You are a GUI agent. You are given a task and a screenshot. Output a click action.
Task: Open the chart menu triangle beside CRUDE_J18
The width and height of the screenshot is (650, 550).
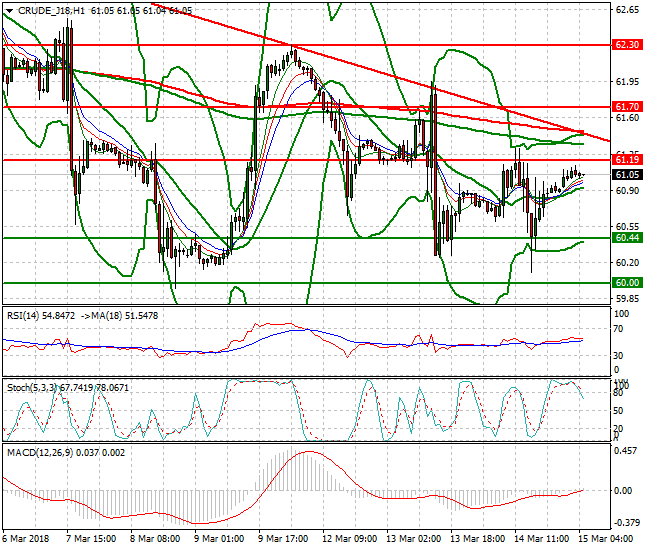9,11
